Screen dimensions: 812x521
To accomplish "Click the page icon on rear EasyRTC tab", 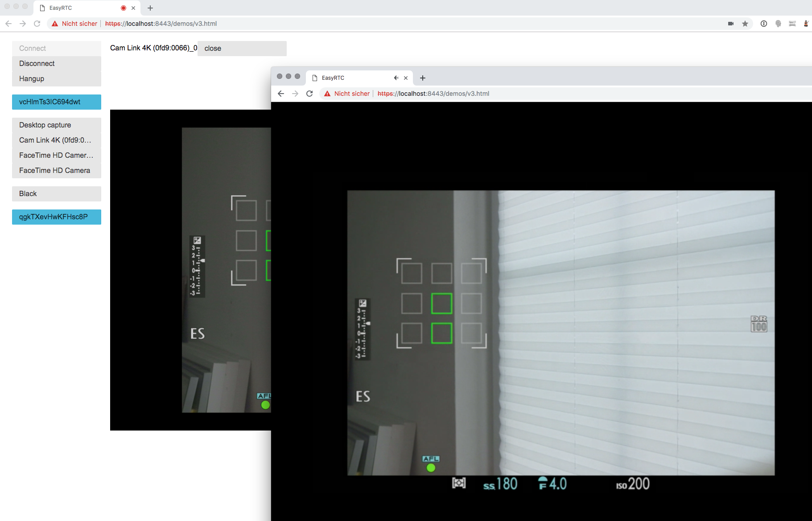I will (x=42, y=8).
